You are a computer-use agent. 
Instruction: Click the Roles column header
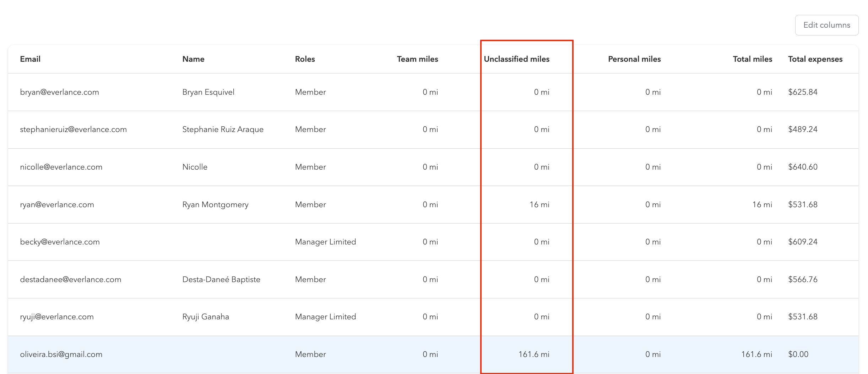(x=305, y=59)
